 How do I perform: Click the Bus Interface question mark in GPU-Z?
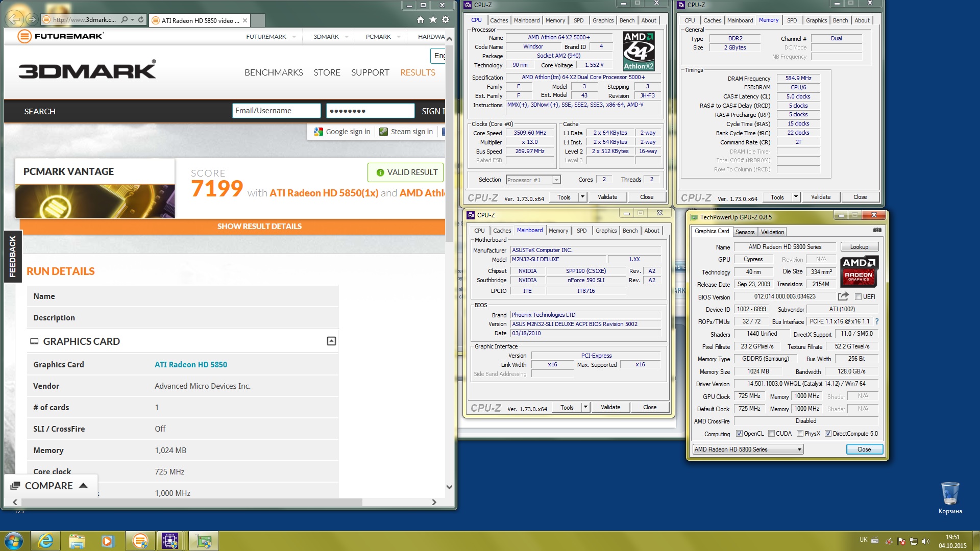(877, 321)
